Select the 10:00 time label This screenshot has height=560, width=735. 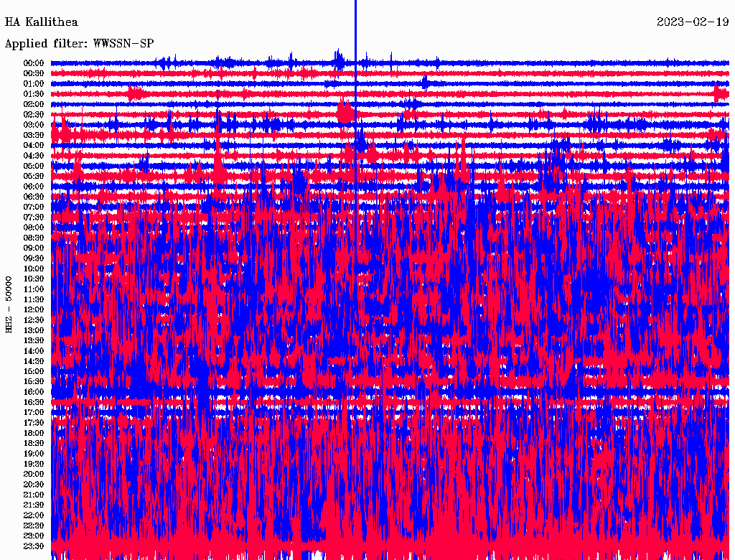(x=34, y=269)
